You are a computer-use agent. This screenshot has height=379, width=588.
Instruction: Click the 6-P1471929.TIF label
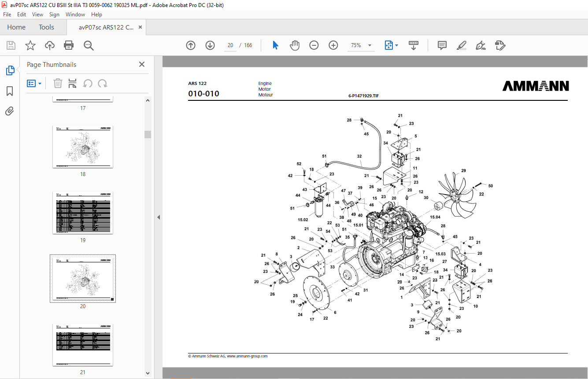pyautogui.click(x=363, y=96)
